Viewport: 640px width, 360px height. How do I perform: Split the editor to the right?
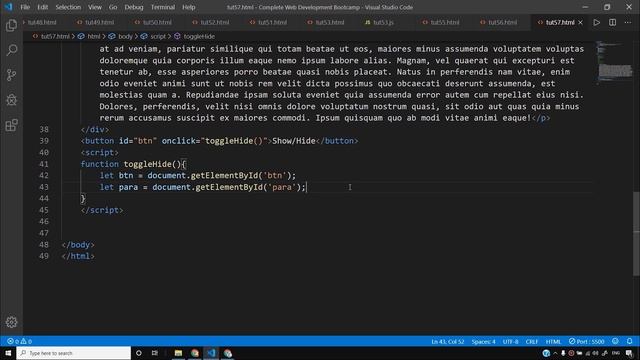[613, 22]
